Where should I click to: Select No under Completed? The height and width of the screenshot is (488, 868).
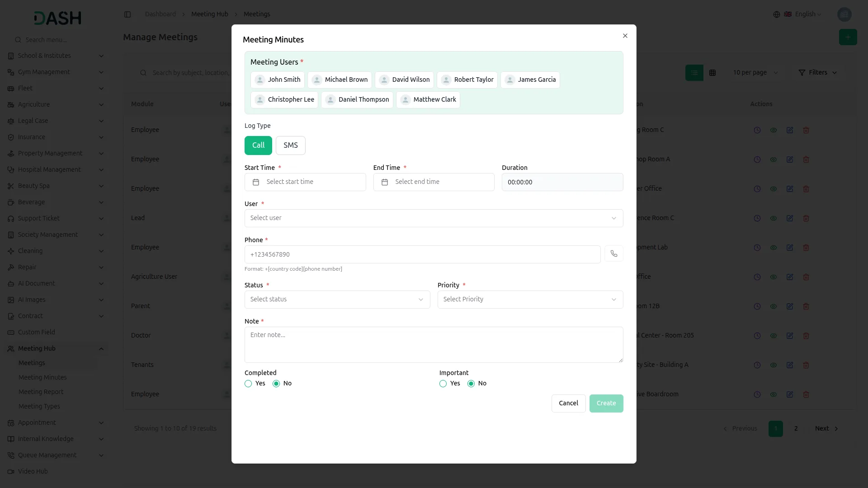tap(276, 384)
